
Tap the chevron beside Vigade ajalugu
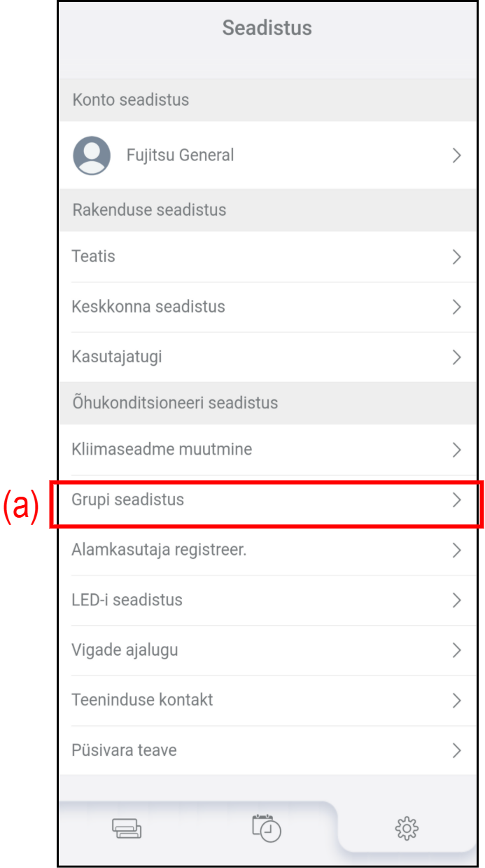[x=456, y=651]
